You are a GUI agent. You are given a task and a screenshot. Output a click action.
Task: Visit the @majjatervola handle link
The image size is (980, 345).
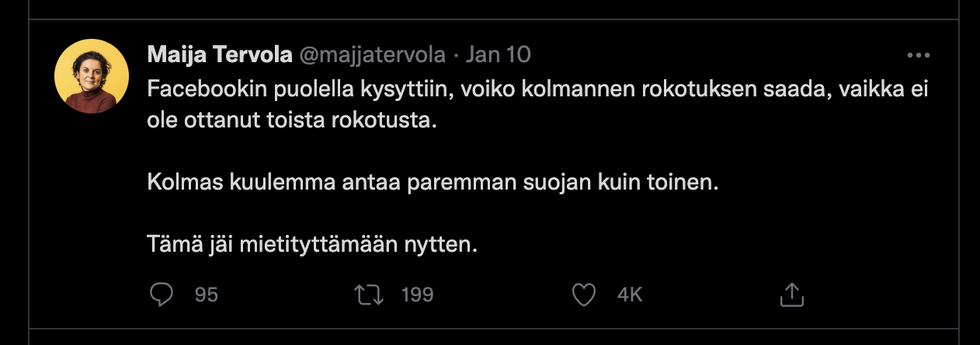point(373,55)
